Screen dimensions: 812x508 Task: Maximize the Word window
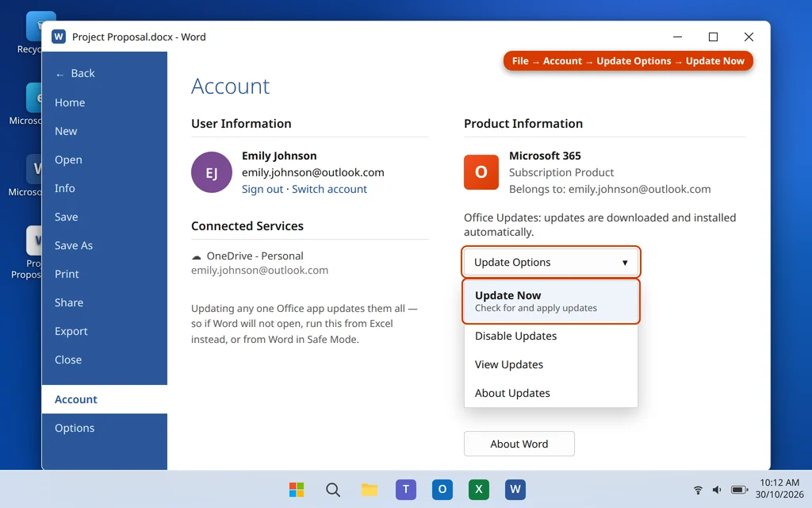713,37
